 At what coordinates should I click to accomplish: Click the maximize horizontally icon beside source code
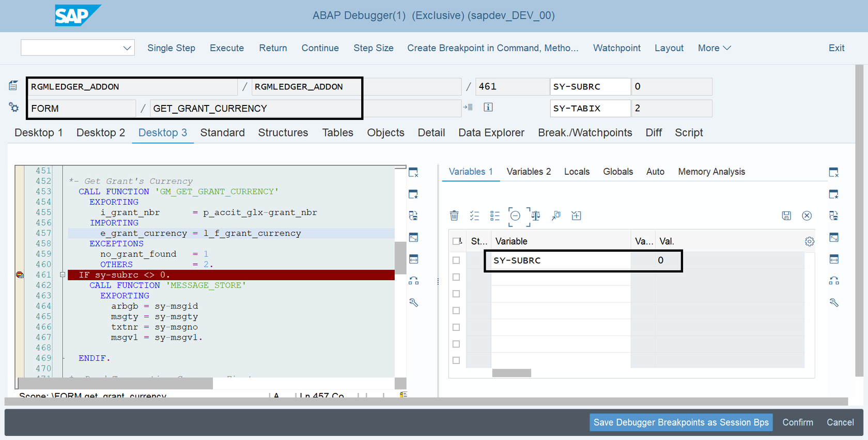coord(413,259)
